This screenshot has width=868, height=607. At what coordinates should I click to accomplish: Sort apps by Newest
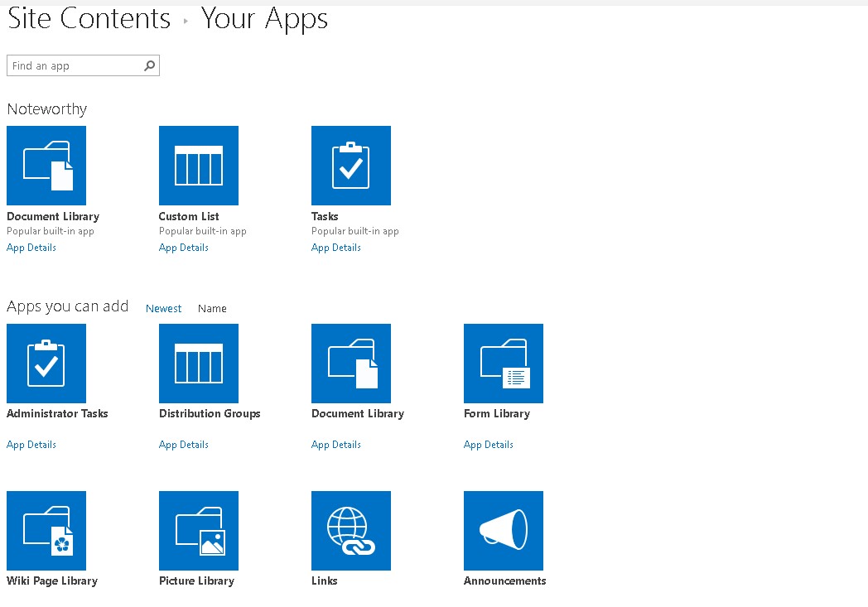[x=163, y=308]
